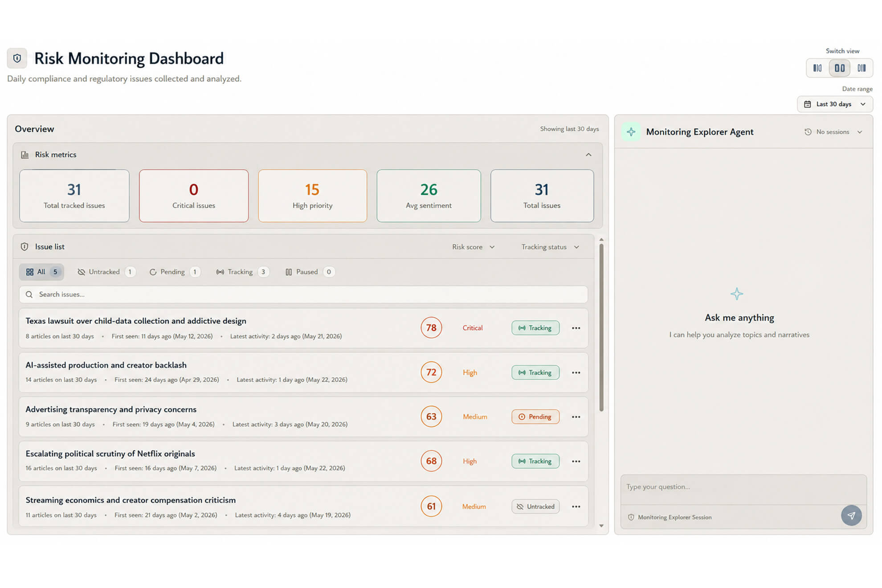The image size is (882, 588).
Task: Click the Issue list shield icon
Action: [24, 247]
